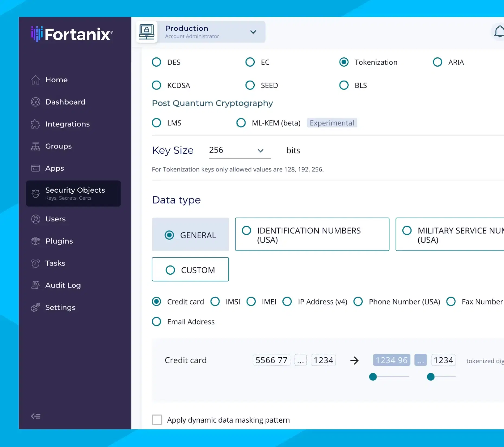Select the Fax Number option
The height and width of the screenshot is (447, 504).
coord(451,302)
